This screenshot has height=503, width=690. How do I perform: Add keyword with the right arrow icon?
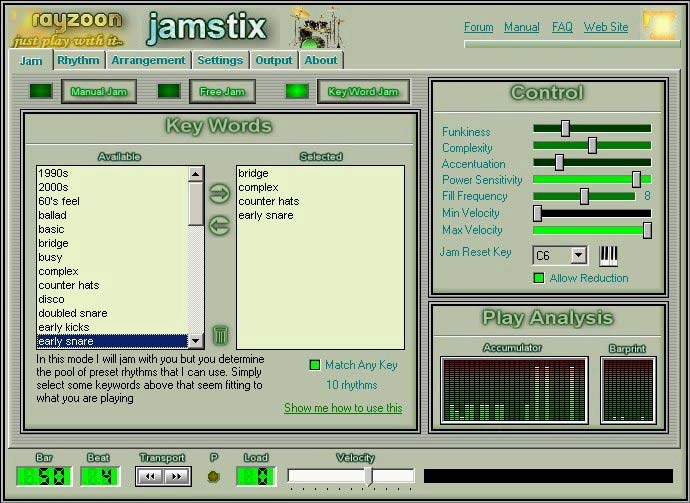[219, 194]
